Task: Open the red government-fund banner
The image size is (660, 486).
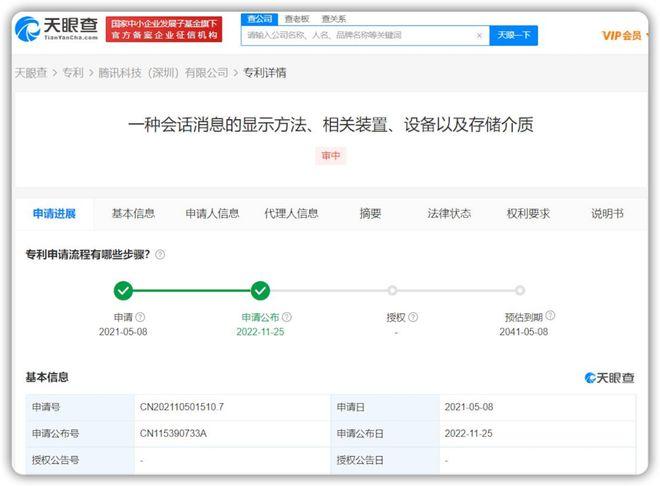Action: pyautogui.click(x=164, y=29)
